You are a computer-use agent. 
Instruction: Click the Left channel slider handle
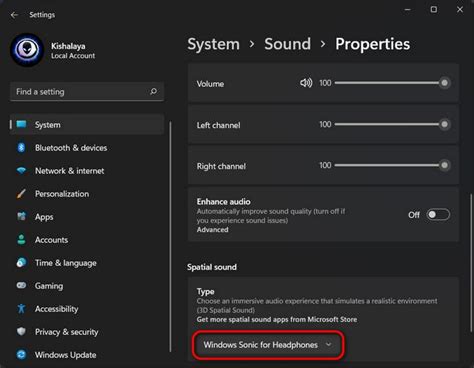coord(444,124)
